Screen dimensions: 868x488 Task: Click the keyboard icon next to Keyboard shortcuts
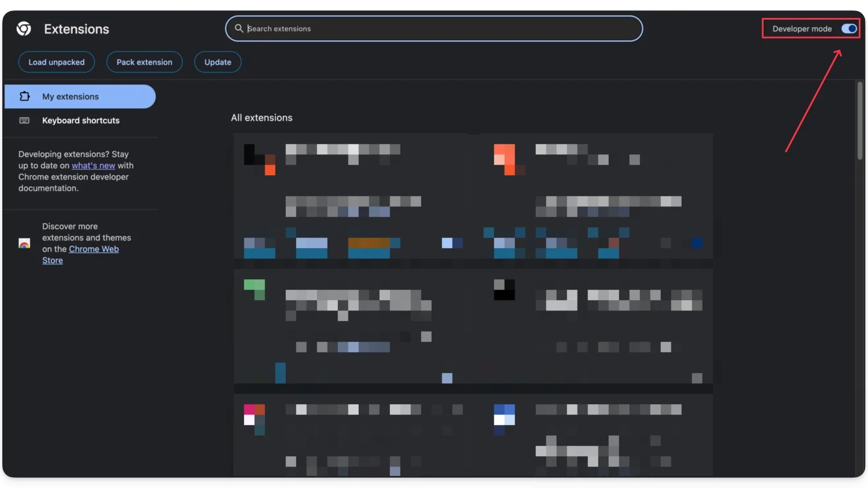pos(25,120)
